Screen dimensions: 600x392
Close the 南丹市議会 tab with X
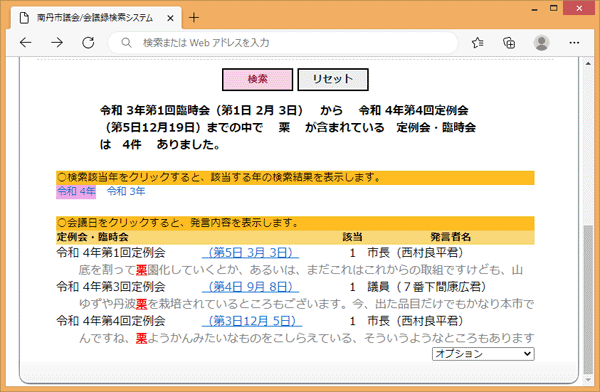coord(170,18)
